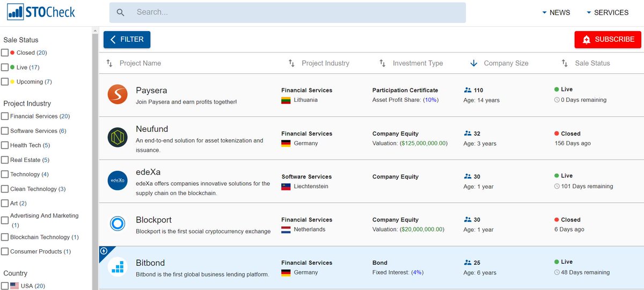Click the Liechtenstein flag icon

point(286,187)
